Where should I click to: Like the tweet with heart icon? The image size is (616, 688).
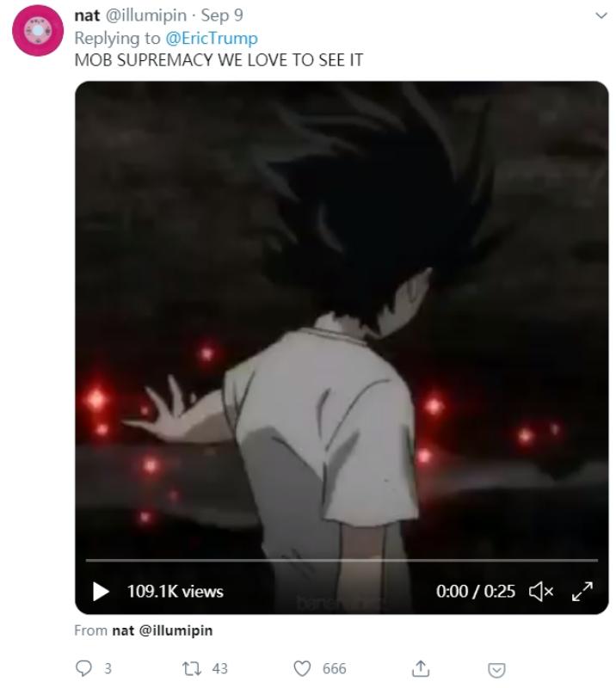(x=302, y=668)
